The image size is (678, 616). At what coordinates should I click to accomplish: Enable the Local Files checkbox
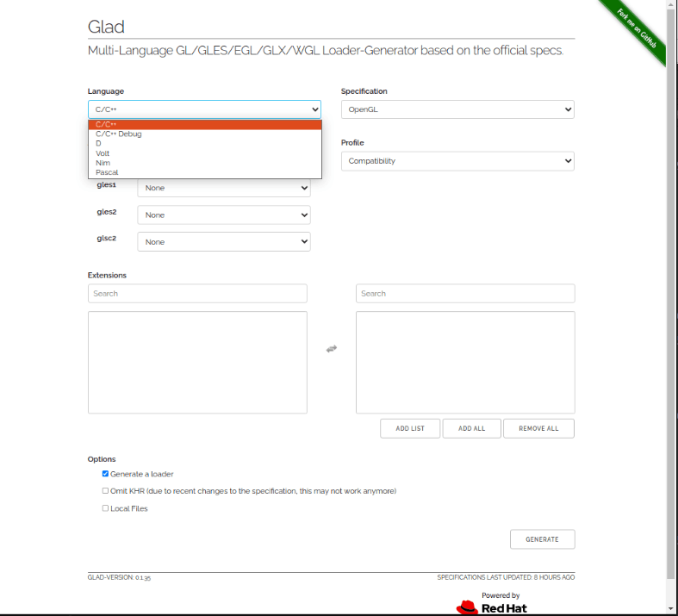[x=105, y=508]
